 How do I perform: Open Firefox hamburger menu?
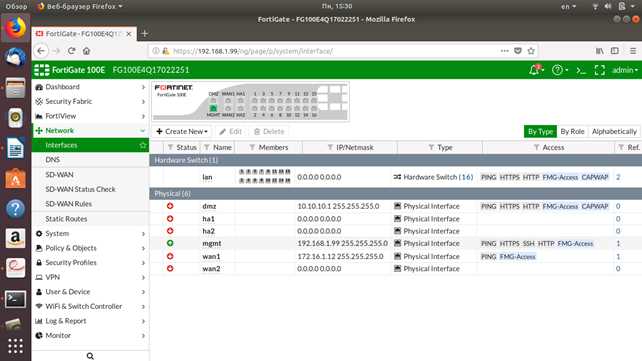(x=633, y=51)
